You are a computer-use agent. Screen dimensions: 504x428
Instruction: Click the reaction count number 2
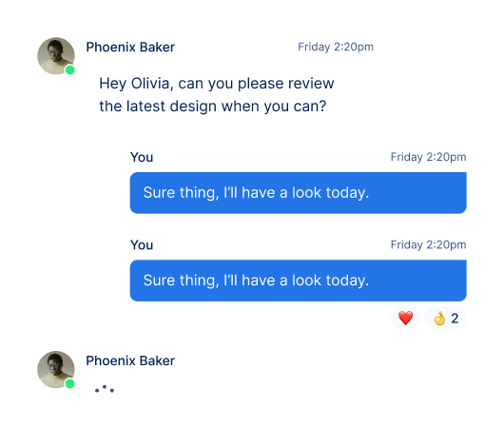(x=455, y=319)
